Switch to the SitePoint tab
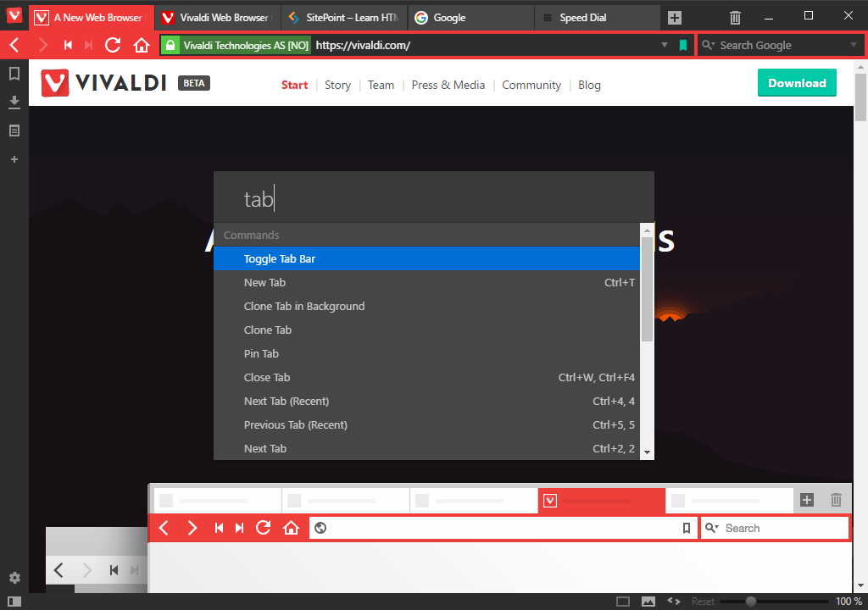868x610 pixels. tap(343, 17)
